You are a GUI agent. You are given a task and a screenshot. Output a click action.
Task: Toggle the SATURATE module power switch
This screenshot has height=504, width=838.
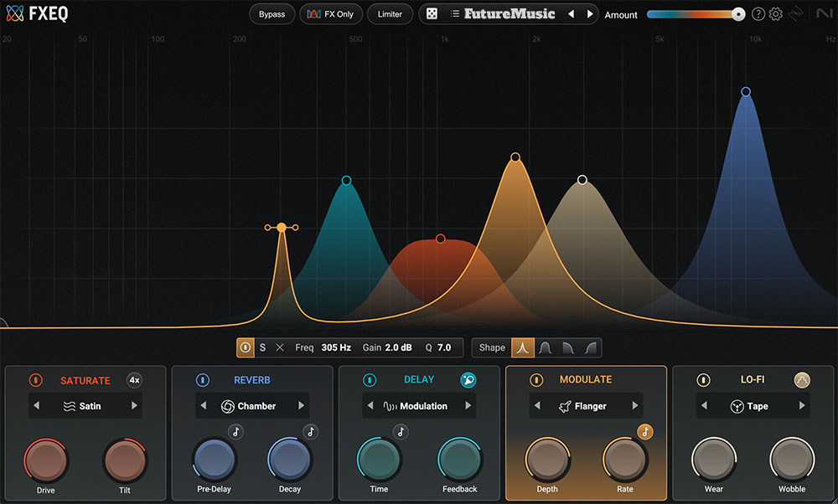pyautogui.click(x=35, y=380)
